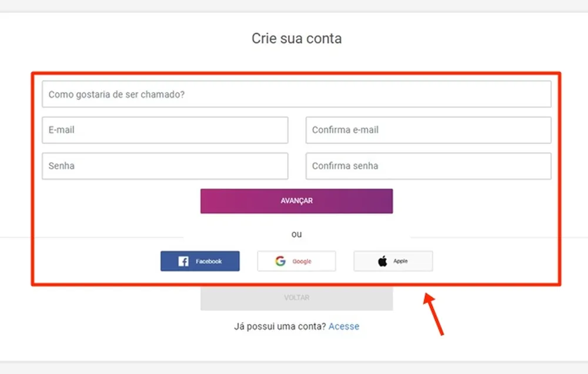The height and width of the screenshot is (374, 588).
Task: Click the divider line left of 'ou'
Action: (92, 237)
